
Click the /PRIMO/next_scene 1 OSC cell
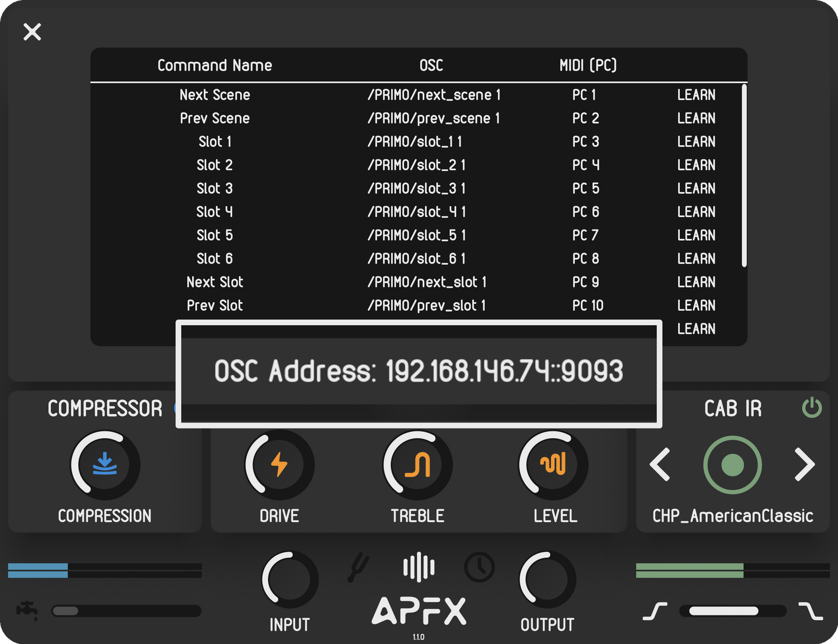tap(434, 95)
